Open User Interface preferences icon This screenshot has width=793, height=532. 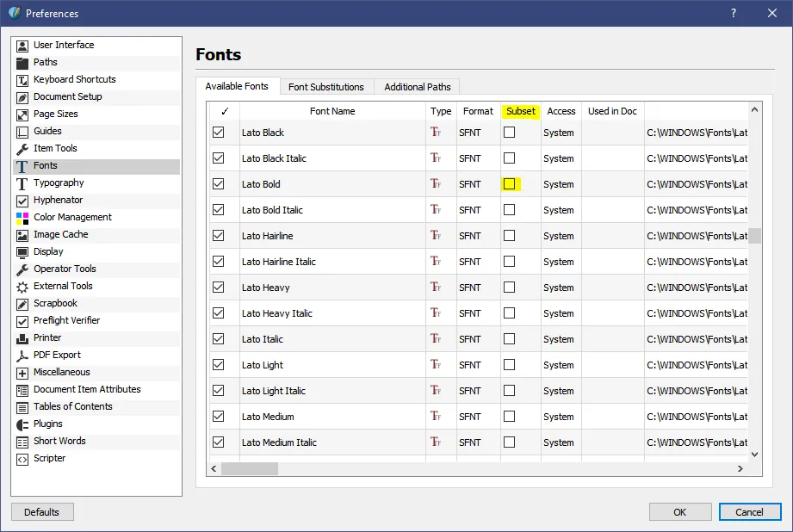click(22, 46)
